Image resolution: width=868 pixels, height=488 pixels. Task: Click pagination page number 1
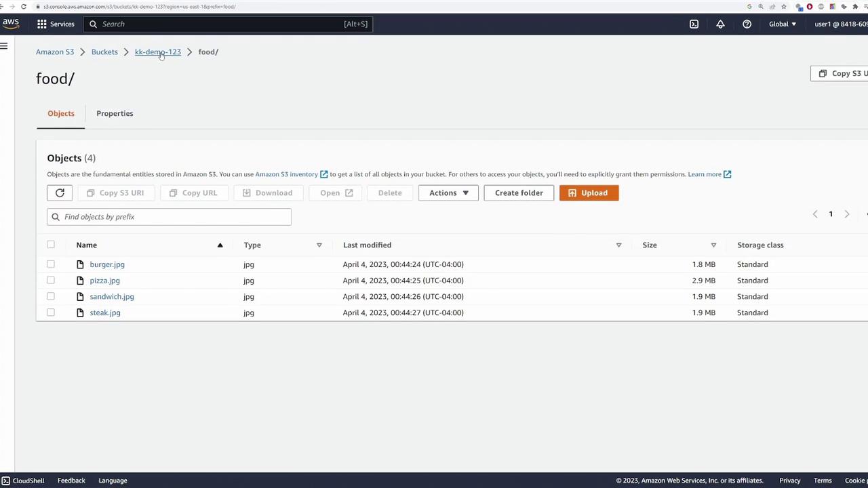click(x=831, y=214)
